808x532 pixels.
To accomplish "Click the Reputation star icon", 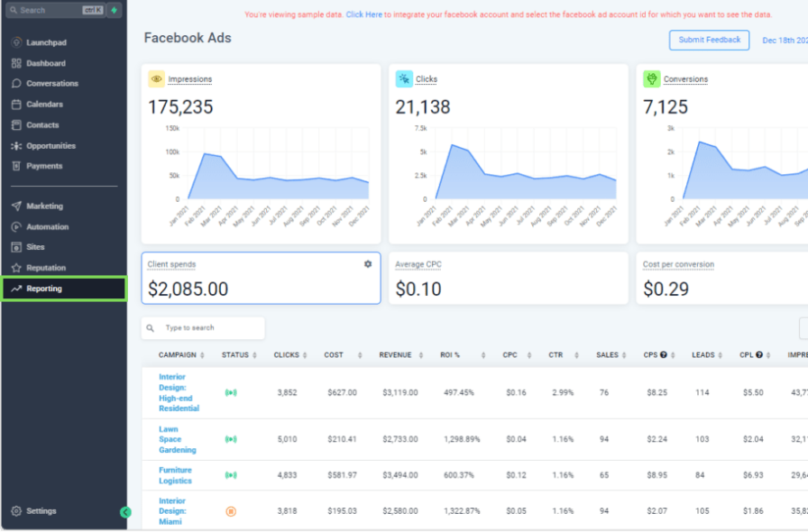I will 16,268.
